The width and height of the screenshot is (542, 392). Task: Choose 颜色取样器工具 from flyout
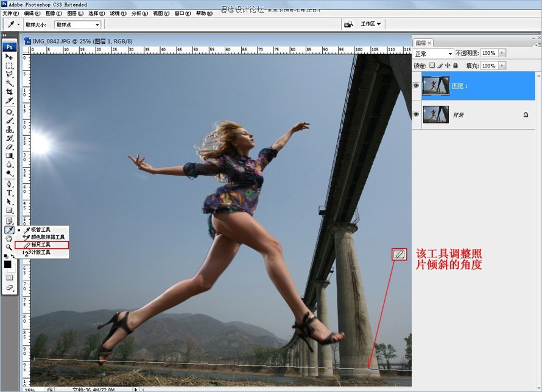[42, 237]
